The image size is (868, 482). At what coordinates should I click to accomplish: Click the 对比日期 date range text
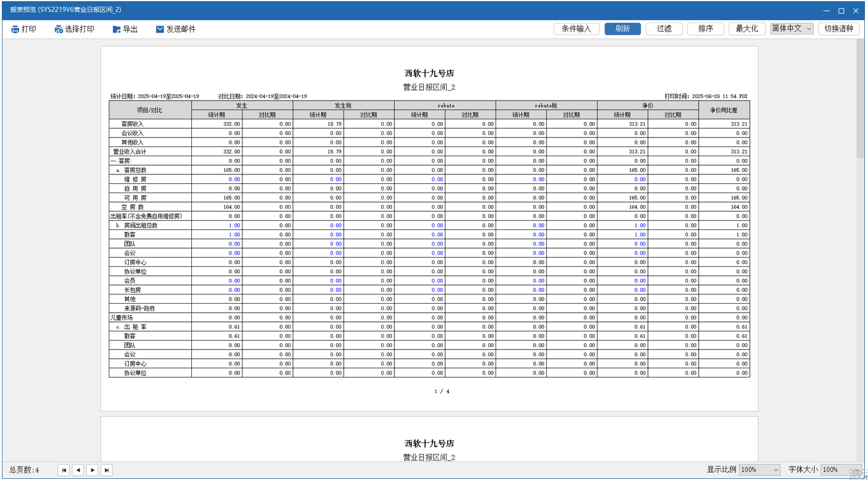click(262, 96)
